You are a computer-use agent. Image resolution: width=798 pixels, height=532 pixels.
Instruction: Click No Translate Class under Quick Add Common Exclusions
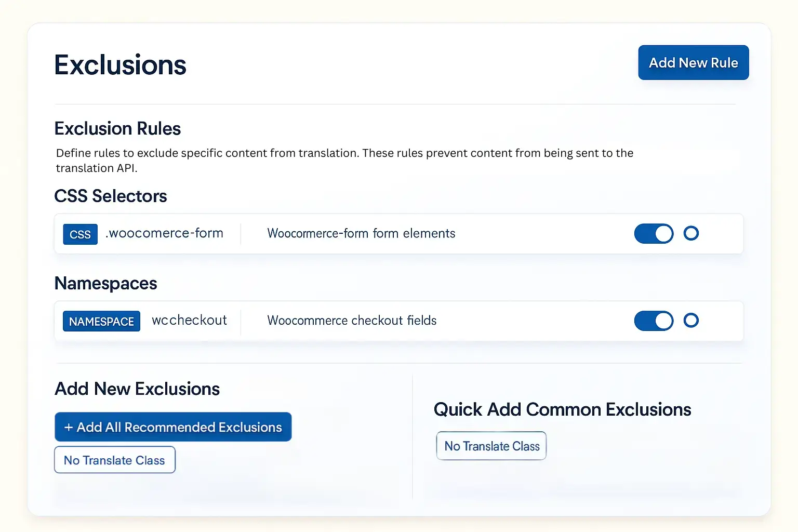click(490, 446)
